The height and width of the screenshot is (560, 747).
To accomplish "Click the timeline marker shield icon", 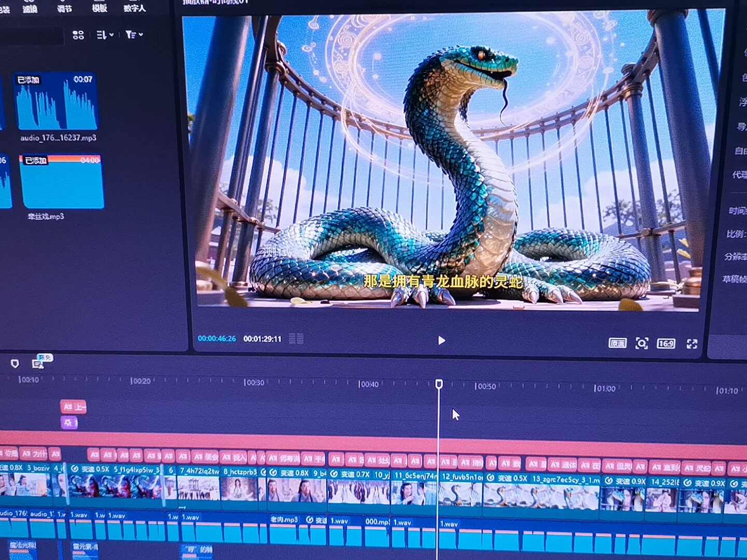I will coord(15,363).
